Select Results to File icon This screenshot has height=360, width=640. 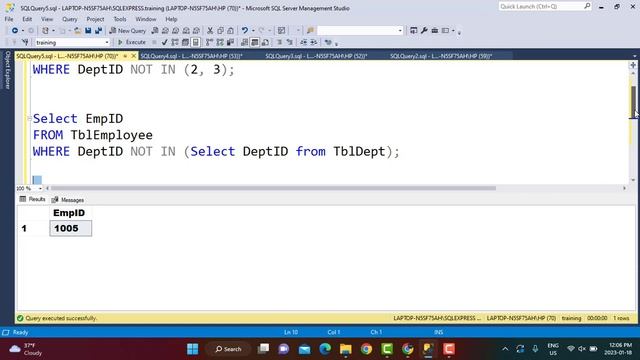[x=265, y=42]
